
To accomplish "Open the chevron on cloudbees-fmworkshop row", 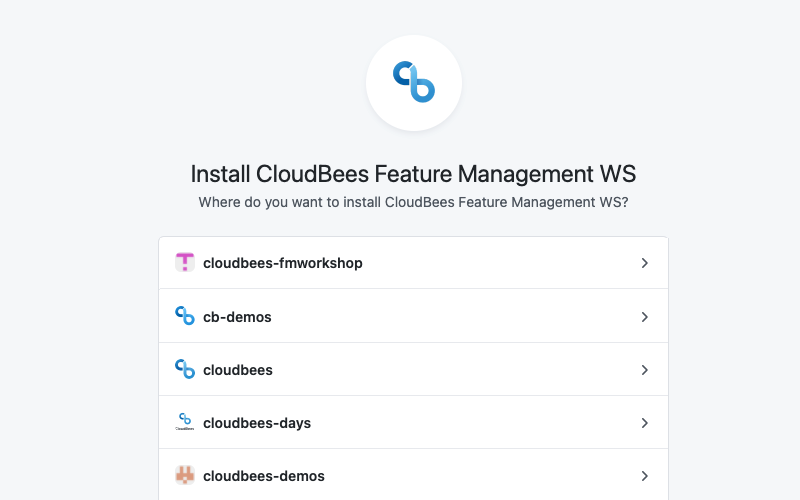I will click(644, 263).
